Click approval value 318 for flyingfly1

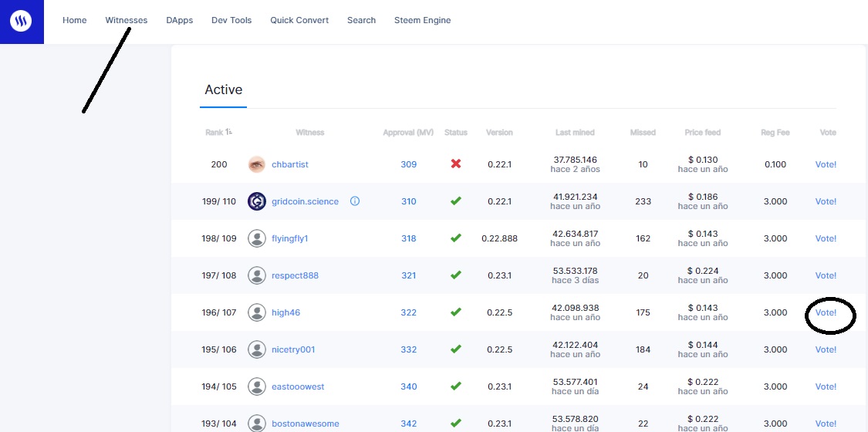point(408,238)
